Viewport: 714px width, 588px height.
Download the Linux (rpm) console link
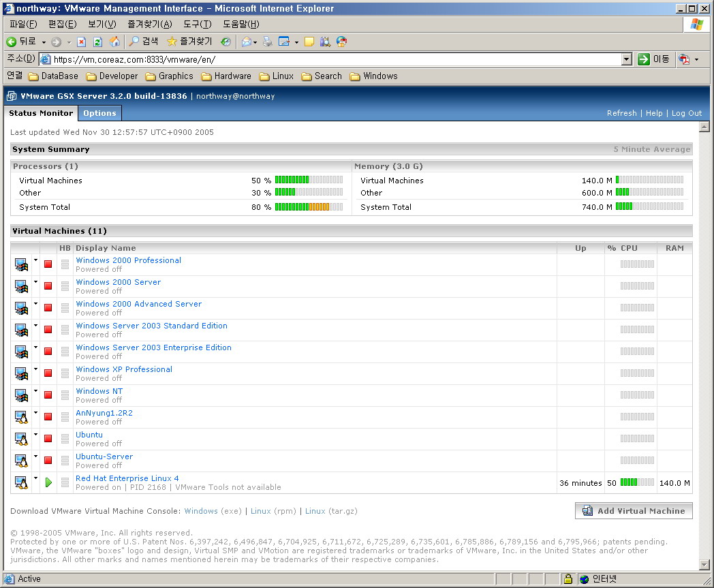click(260, 511)
